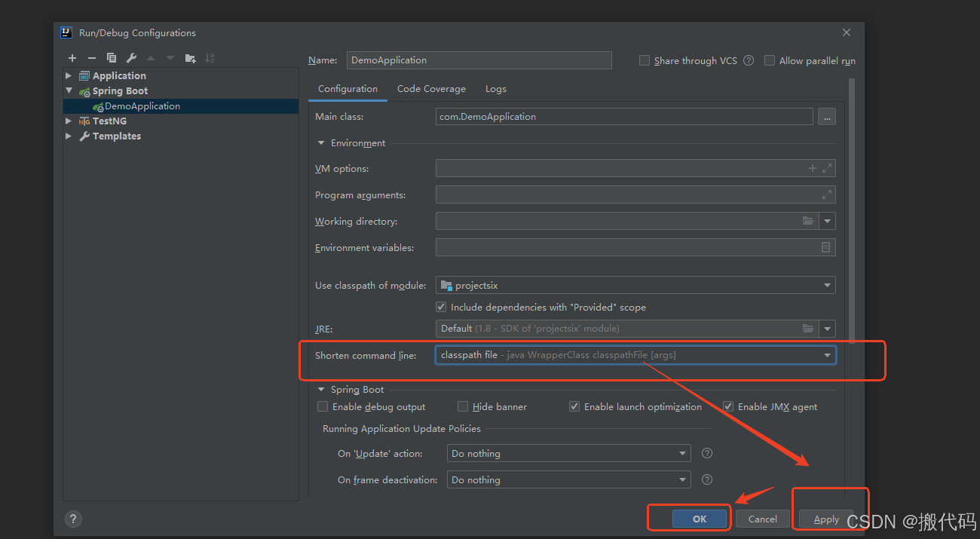Image resolution: width=980 pixels, height=539 pixels.
Task: Focus the Name input field
Action: coord(479,60)
